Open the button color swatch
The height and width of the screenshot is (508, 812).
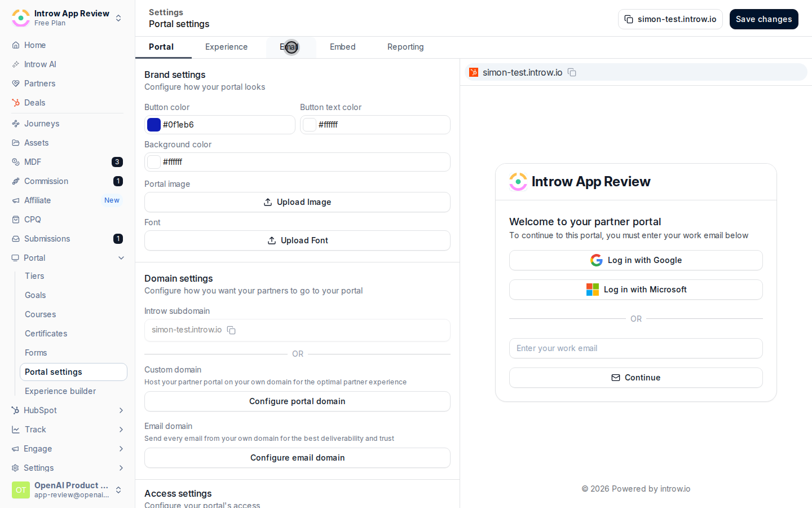154,125
